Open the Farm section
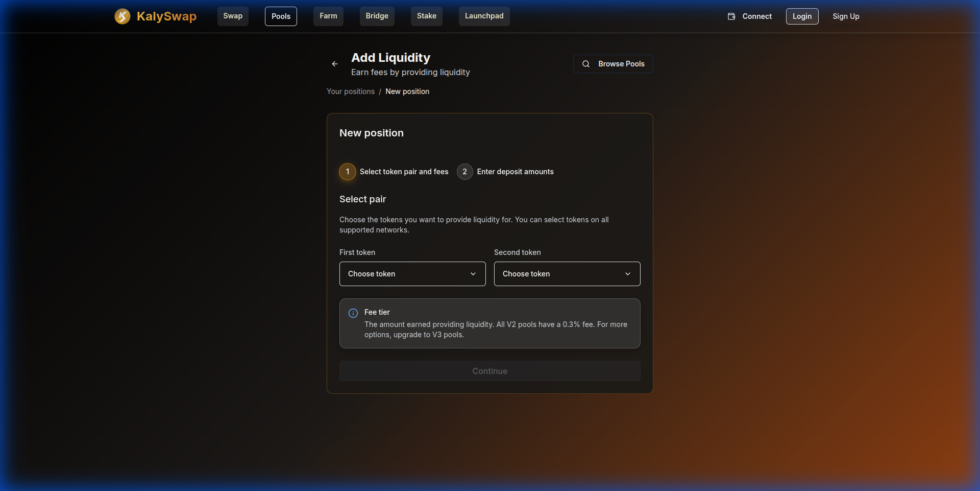This screenshot has width=980, height=491. (328, 16)
